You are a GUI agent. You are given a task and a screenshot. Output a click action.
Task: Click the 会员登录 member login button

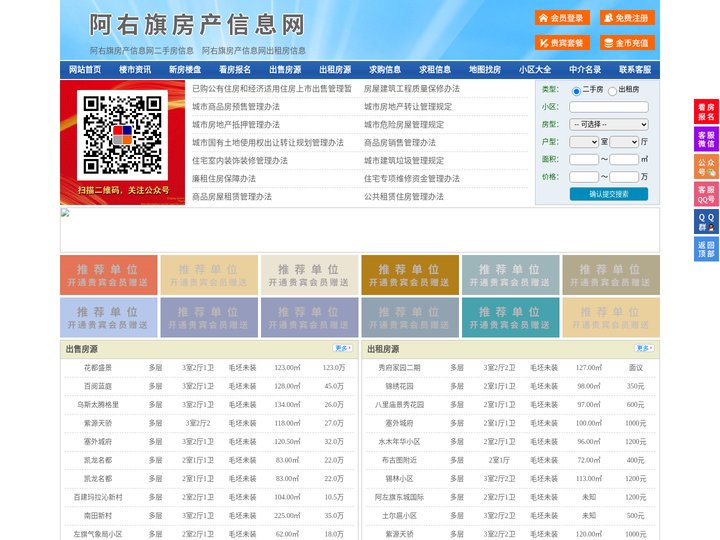(x=562, y=18)
